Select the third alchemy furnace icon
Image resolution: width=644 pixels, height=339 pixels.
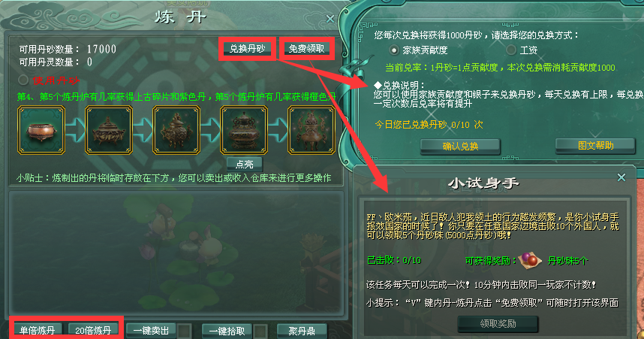pos(176,130)
